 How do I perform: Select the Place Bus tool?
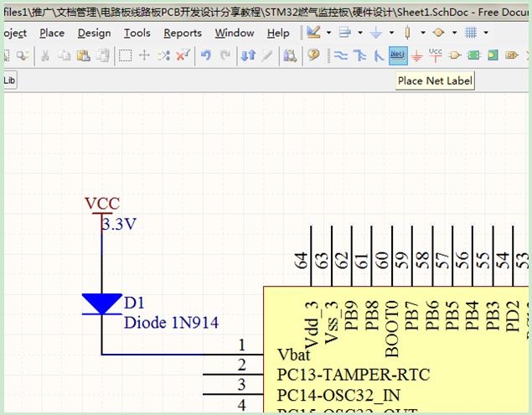(360, 55)
